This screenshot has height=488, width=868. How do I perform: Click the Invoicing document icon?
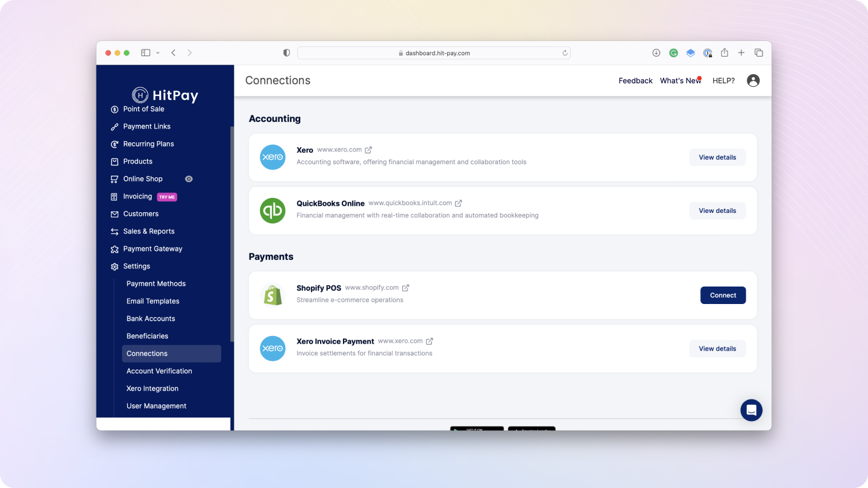point(115,197)
